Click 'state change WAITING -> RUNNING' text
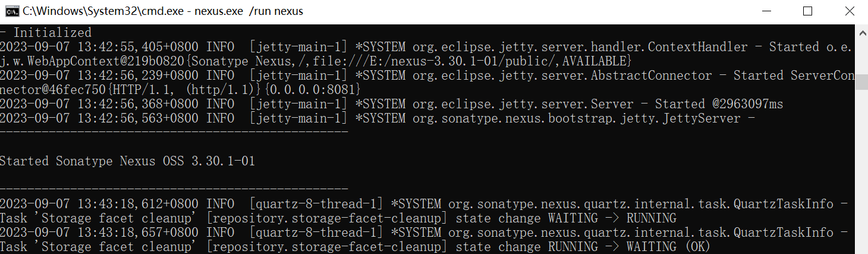Screen dimensions: 868x254 pyautogui.click(x=566, y=218)
